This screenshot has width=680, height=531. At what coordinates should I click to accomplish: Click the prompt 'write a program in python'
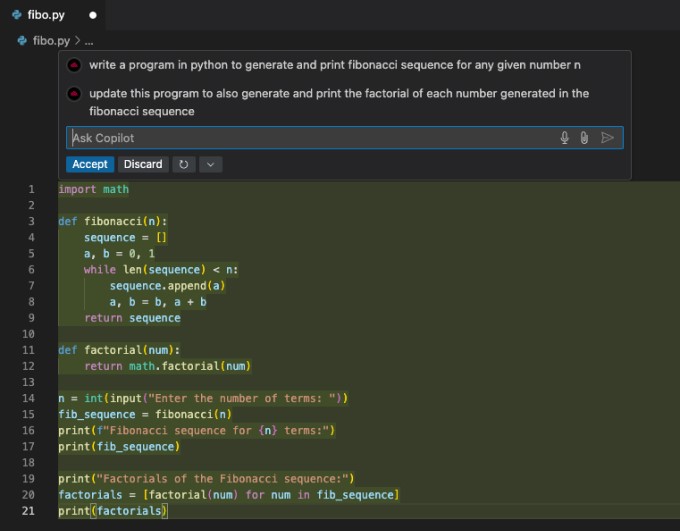[x=335, y=65]
